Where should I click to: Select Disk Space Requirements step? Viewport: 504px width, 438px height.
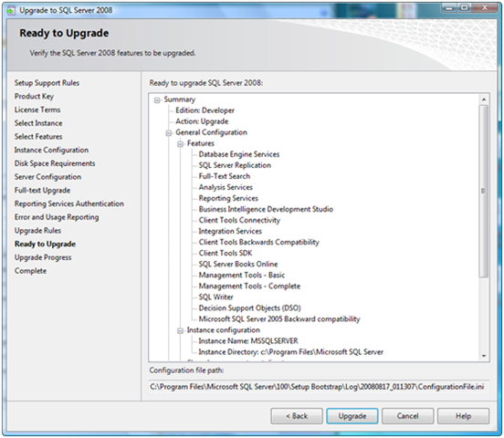(x=55, y=163)
